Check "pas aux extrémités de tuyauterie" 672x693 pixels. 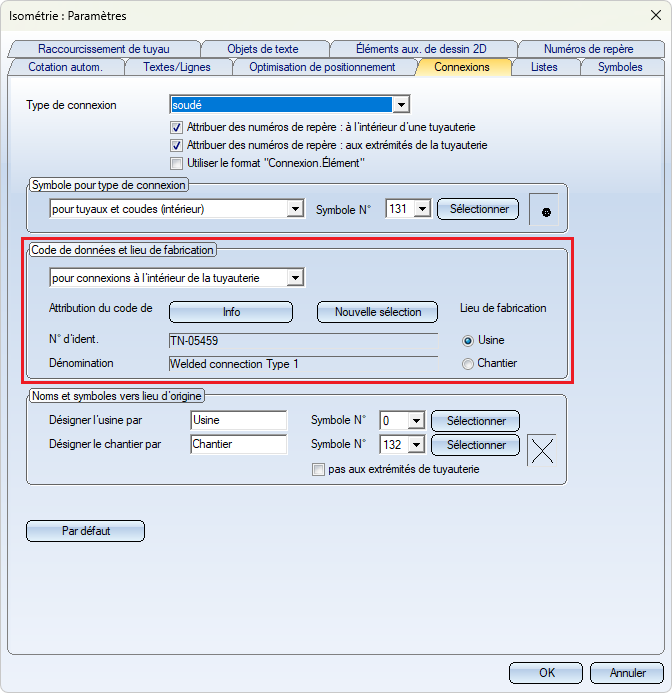[318, 469]
